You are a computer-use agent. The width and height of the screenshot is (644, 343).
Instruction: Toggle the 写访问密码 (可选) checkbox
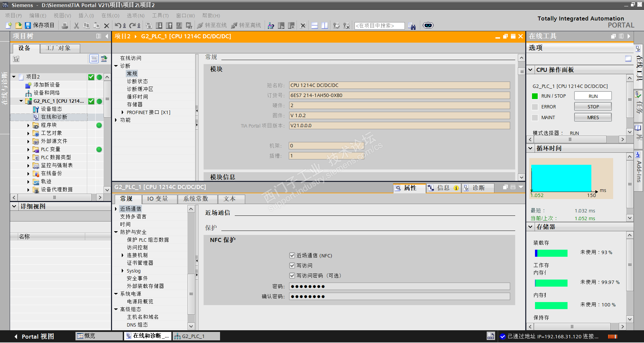click(292, 276)
